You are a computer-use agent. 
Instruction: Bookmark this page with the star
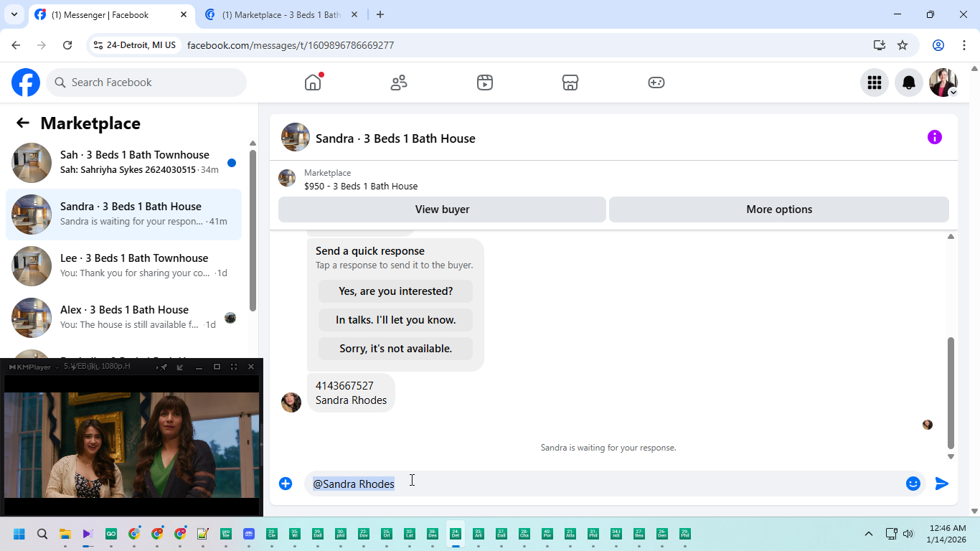pos(903,45)
